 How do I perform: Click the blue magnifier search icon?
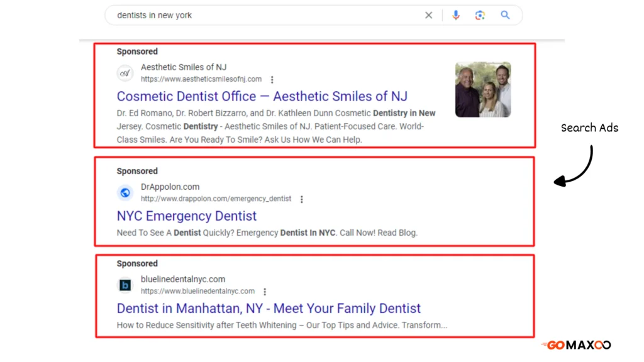coord(505,15)
